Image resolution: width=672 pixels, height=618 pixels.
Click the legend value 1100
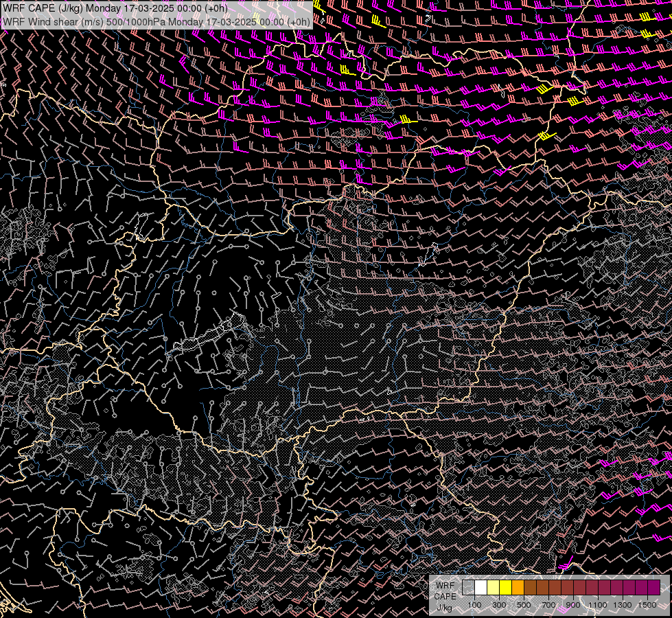(x=597, y=605)
